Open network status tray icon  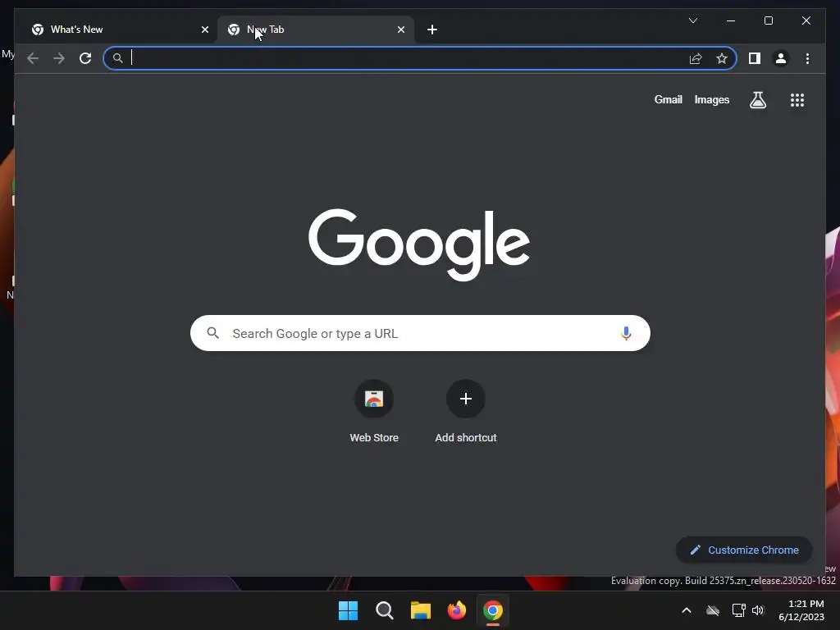tap(739, 610)
